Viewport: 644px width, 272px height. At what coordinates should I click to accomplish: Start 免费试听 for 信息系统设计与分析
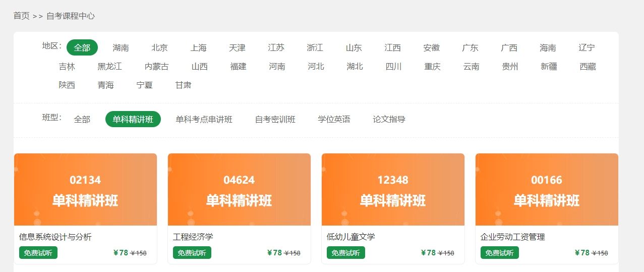pyautogui.click(x=38, y=253)
